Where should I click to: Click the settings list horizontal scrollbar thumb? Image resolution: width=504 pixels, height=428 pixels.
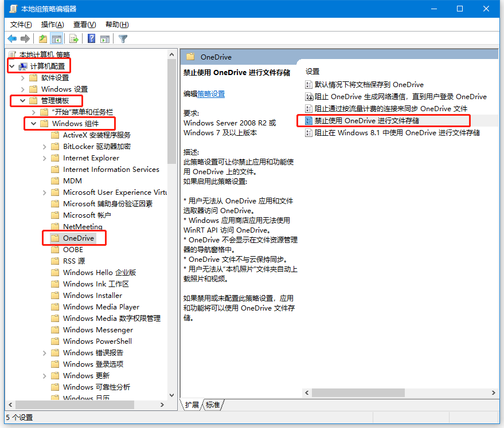pos(358,392)
